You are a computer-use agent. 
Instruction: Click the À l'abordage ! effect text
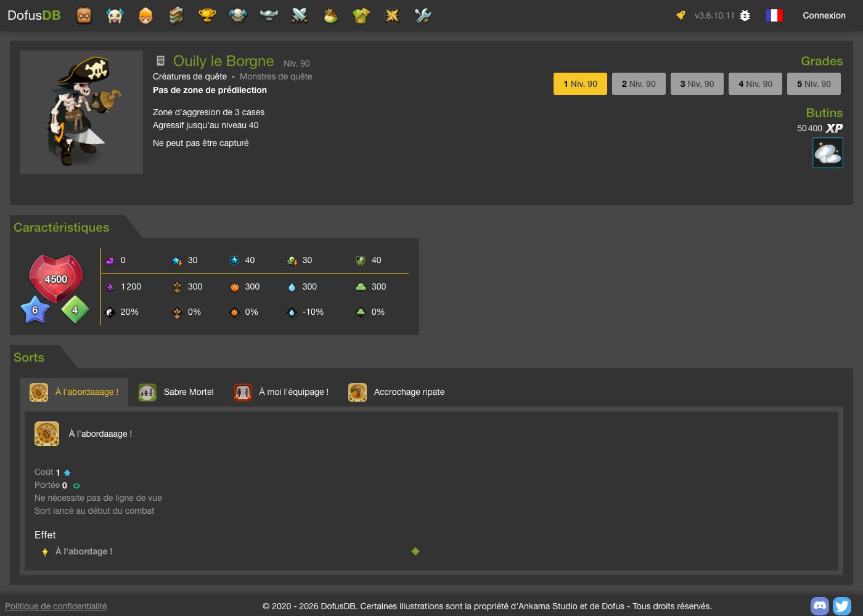pyautogui.click(x=84, y=551)
